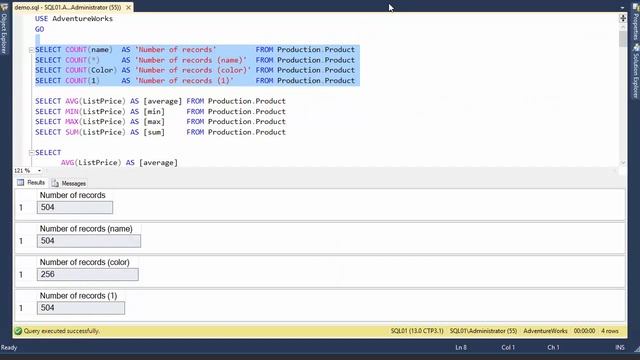Click the USE AdventureWorks code line
Screen dimensions: 640x360
[x=74, y=19]
